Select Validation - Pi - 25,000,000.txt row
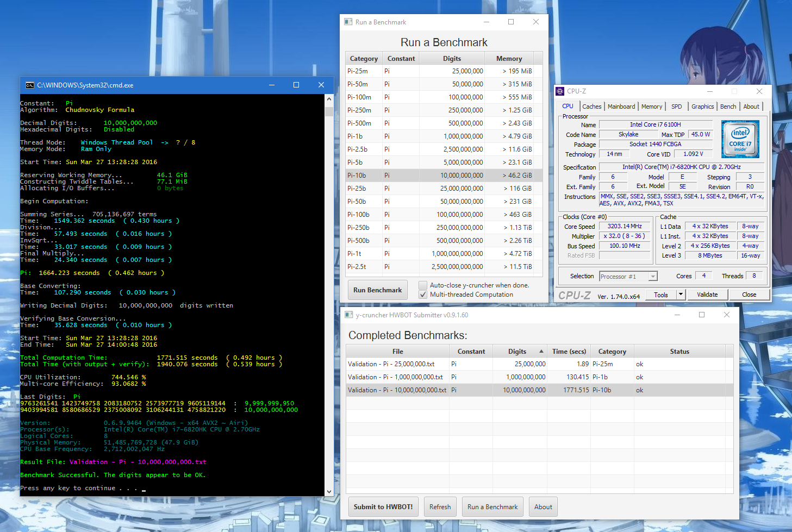Screen dimensions: 792x532 pyautogui.click(x=539, y=364)
